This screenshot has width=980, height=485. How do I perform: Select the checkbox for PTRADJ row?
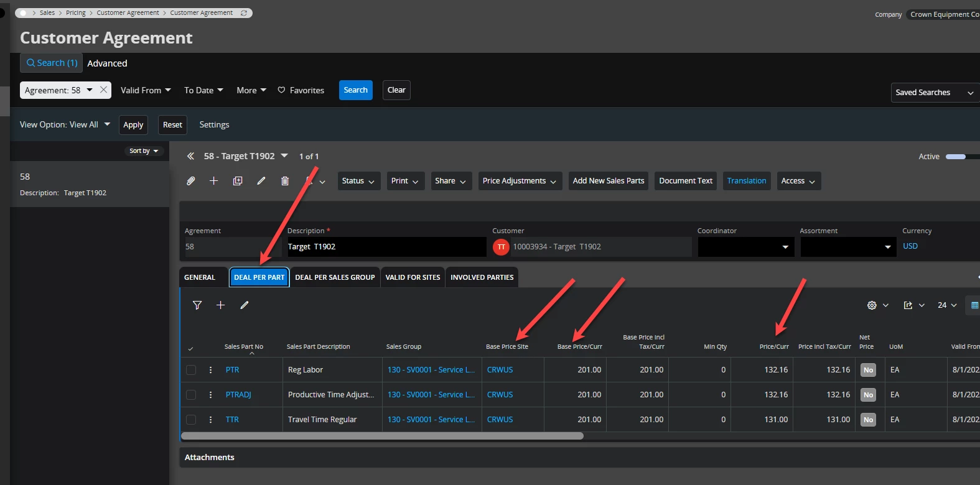click(191, 395)
